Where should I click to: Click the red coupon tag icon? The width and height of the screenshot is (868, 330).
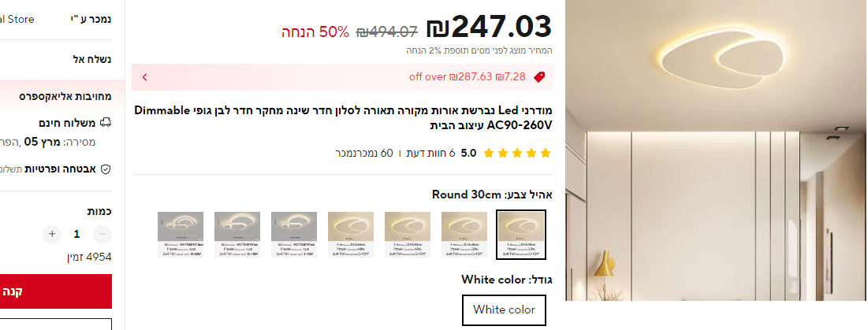(539, 77)
